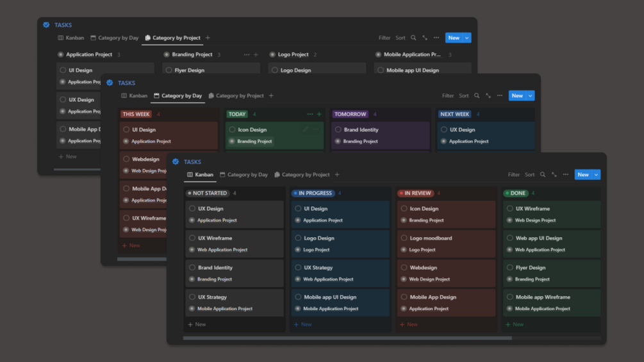The image size is (644, 362).
Task: Click search icon in back Category by Project window
Action: click(x=413, y=38)
